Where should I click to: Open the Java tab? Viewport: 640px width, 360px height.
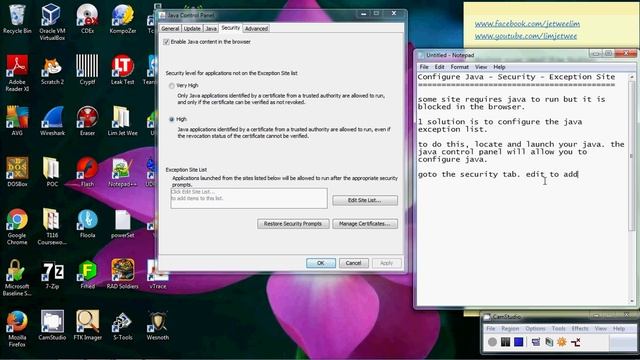click(x=211, y=29)
